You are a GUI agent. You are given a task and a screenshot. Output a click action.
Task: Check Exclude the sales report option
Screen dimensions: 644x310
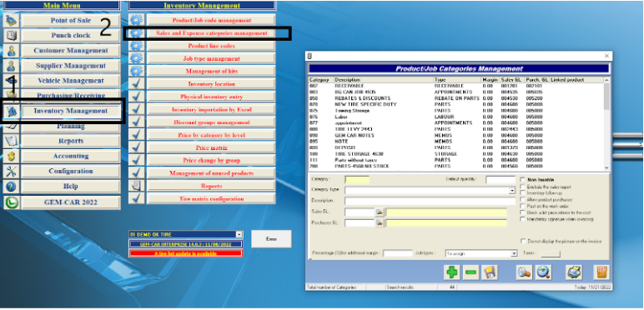pos(523,187)
